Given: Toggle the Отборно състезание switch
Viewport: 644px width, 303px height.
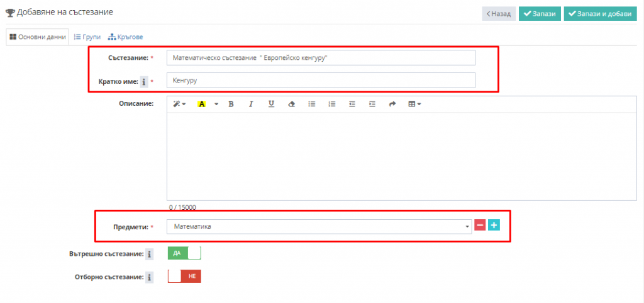Looking at the screenshot, I should (184, 276).
